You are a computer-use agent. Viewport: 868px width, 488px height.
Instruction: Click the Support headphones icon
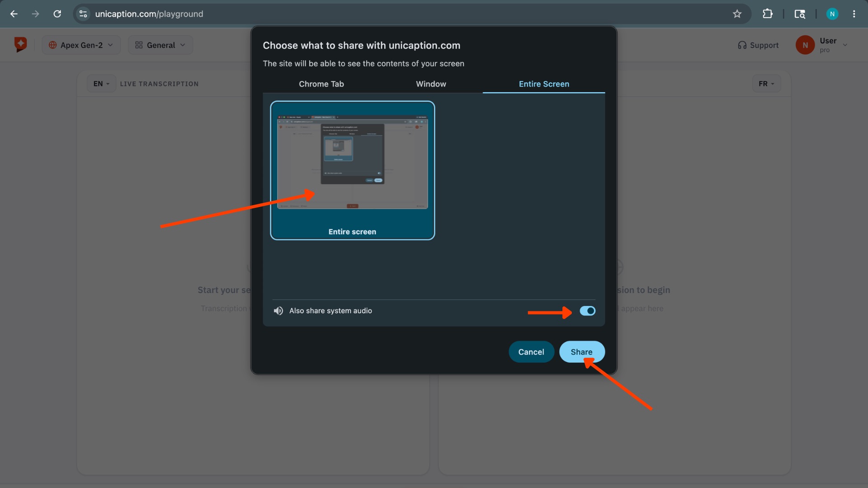(742, 45)
